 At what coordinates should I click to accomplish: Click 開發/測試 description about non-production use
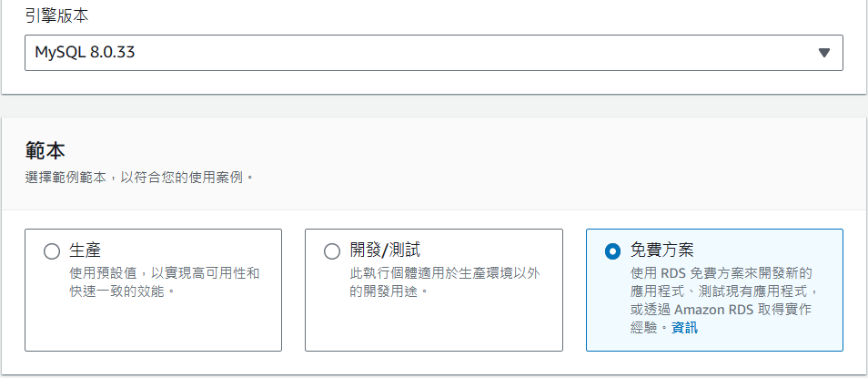click(445, 282)
